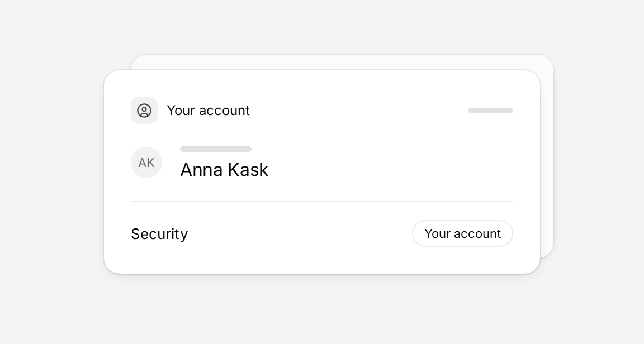Viewport: 644px width, 344px height.
Task: Click the divider line above Security
Action: [x=322, y=202]
